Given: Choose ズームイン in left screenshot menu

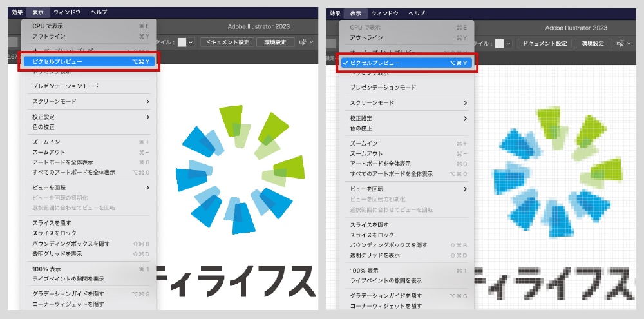Looking at the screenshot, I should pos(89,142).
